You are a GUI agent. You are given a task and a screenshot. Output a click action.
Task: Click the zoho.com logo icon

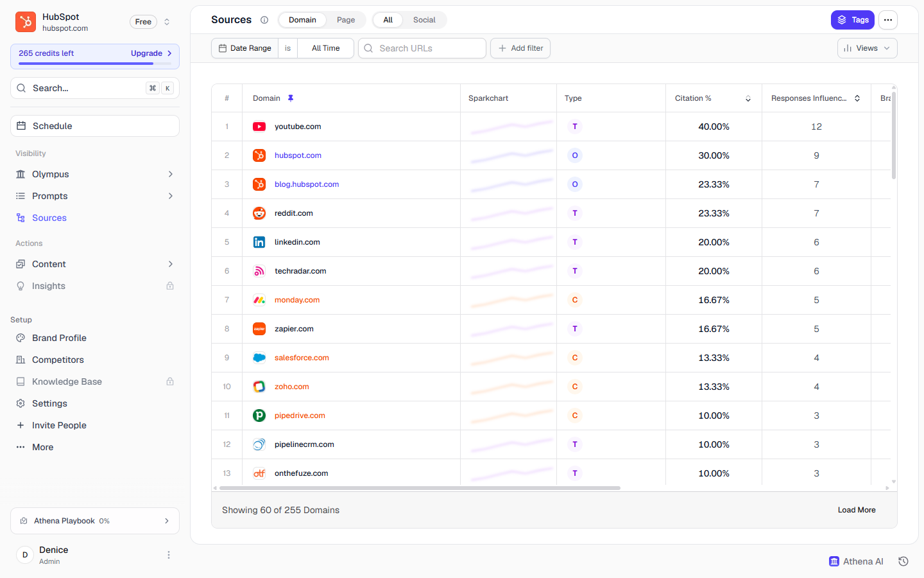click(259, 387)
